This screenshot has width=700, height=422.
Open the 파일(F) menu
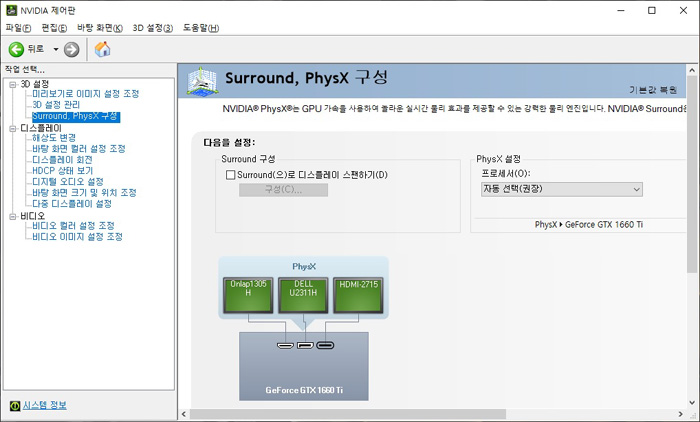coord(18,28)
